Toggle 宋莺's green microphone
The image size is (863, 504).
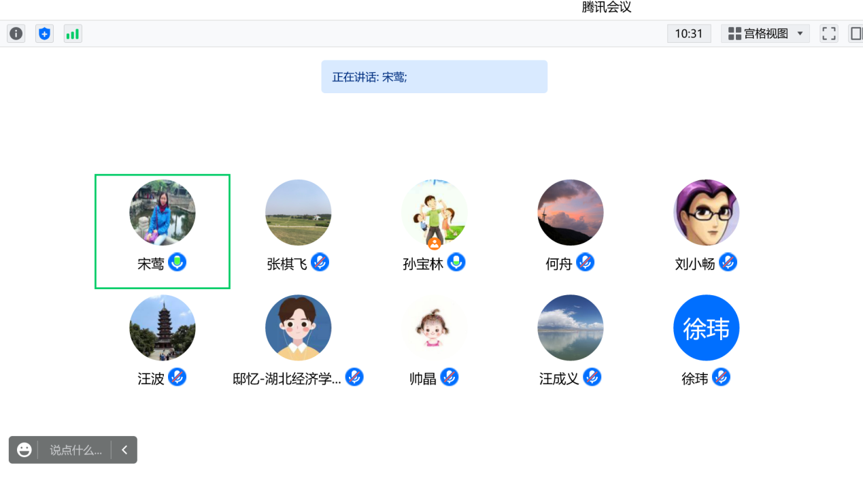point(177,262)
